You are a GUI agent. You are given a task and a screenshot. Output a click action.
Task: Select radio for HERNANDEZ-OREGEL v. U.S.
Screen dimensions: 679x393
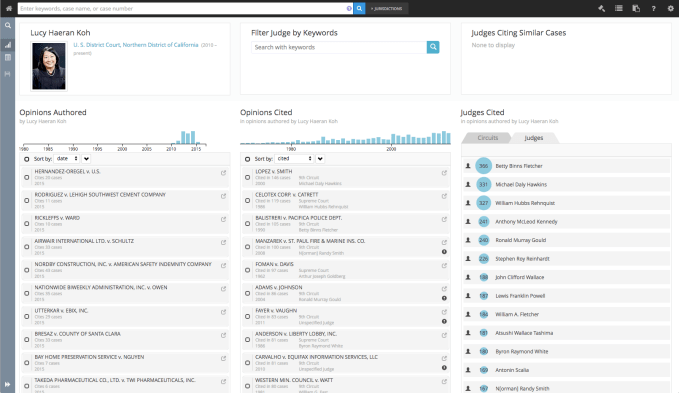tap(27, 177)
